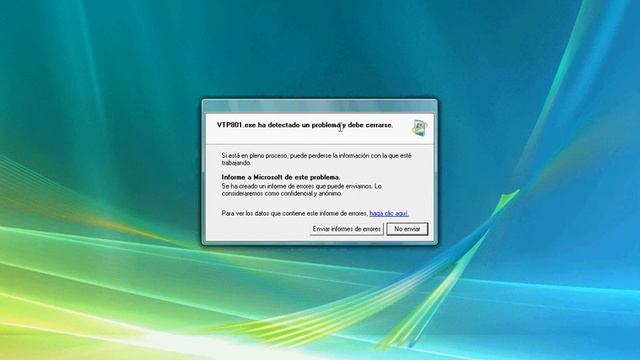Click the error report icon in the dialog header
The width and height of the screenshot is (640, 360).
coord(420,128)
